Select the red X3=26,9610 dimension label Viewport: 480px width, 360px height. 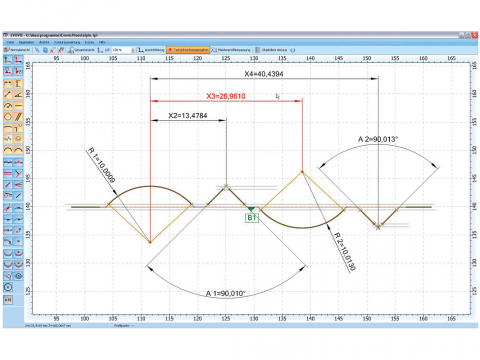coord(226,96)
